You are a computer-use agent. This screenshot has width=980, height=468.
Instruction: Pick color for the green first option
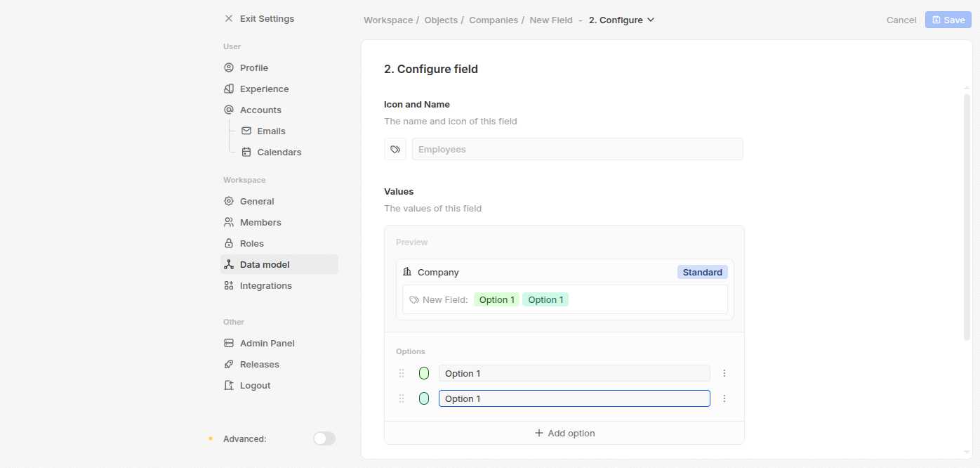[x=424, y=373]
